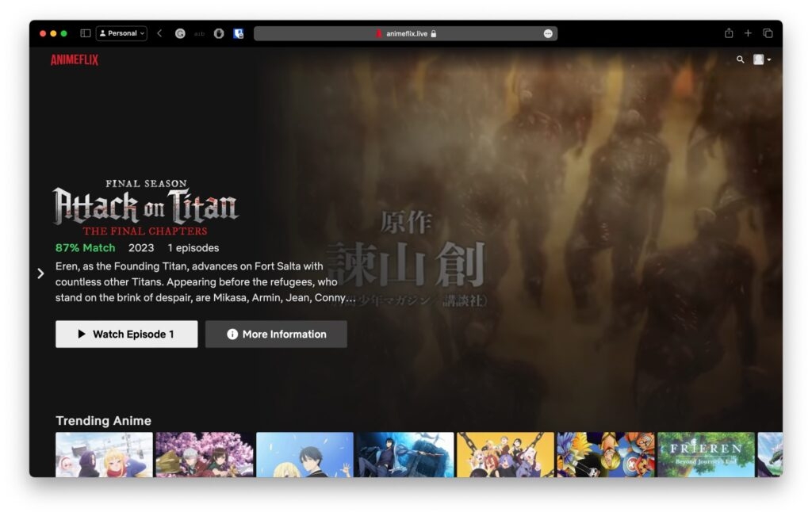Click the ANIMEFLIX logo
The image size is (812, 516).
point(75,60)
